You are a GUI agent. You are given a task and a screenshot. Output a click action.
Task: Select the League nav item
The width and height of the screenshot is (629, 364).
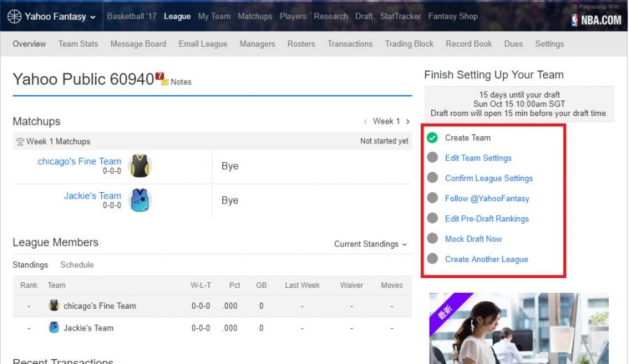pyautogui.click(x=177, y=17)
